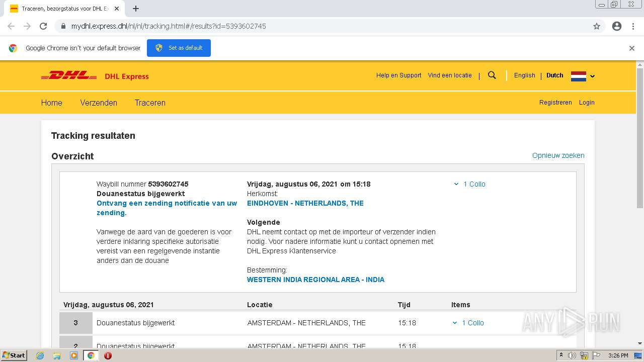Image resolution: width=644 pixels, height=362 pixels.
Task: Click the DHL logo
Action: (69, 76)
